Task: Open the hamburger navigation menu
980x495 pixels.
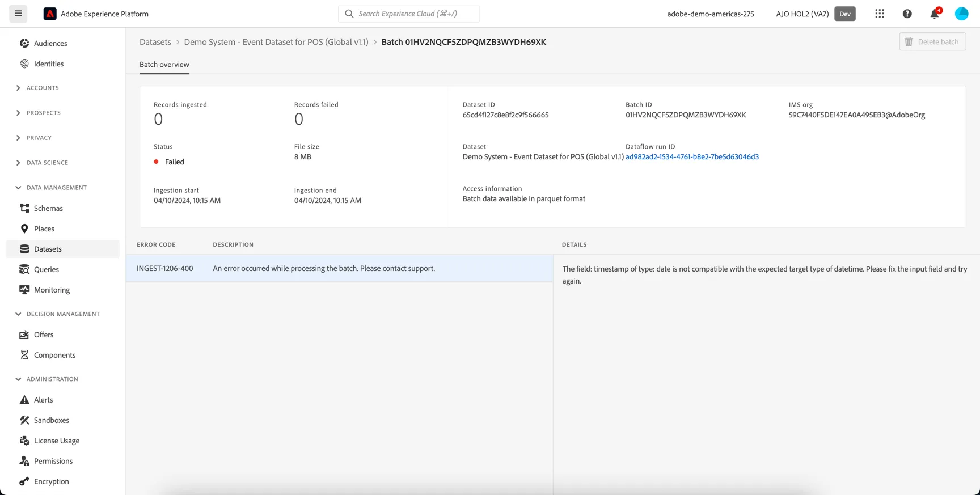Action: tap(18, 14)
